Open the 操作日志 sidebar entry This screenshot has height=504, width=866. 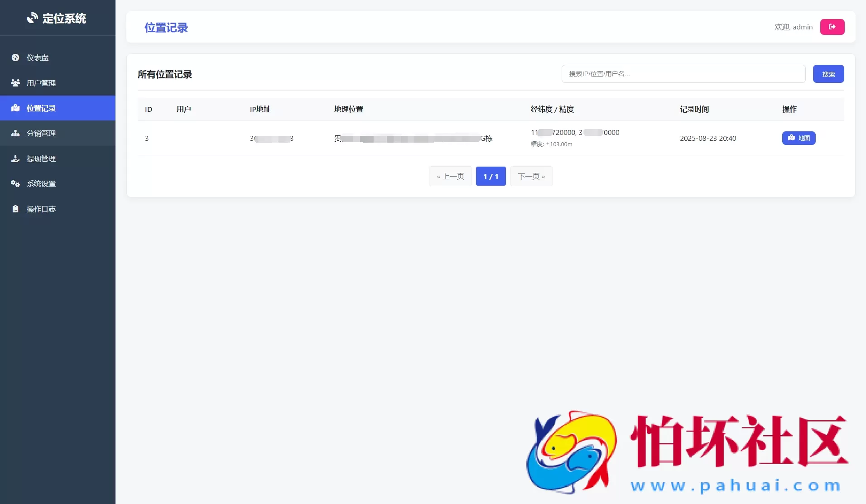coord(41,209)
